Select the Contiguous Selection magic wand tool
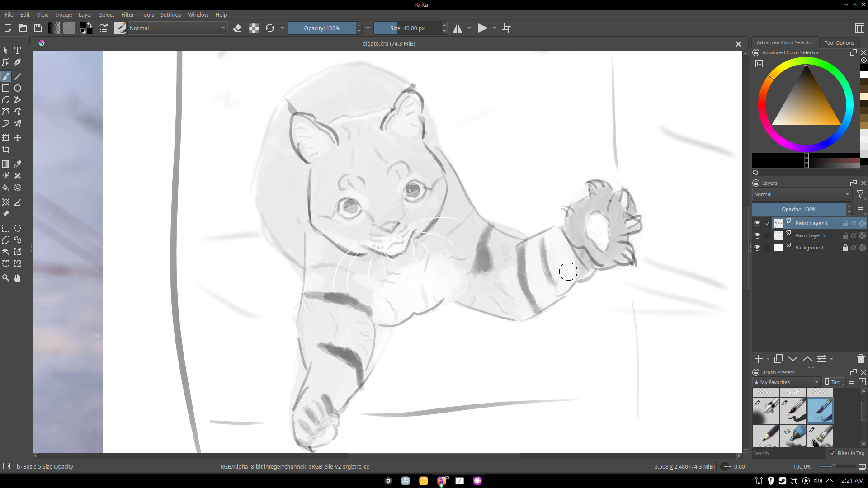The height and width of the screenshot is (488, 868). coord(6,252)
